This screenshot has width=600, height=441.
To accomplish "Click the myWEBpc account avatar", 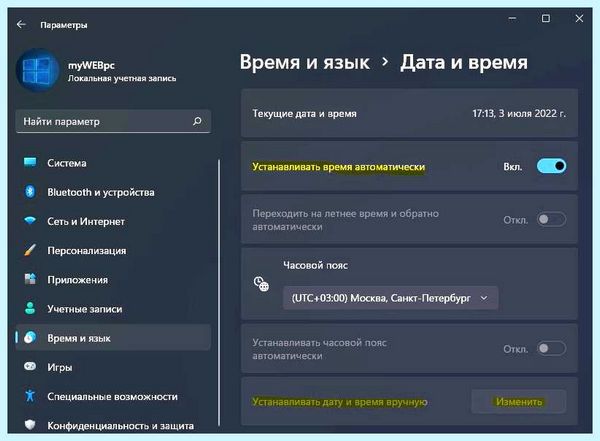I will [x=38, y=70].
